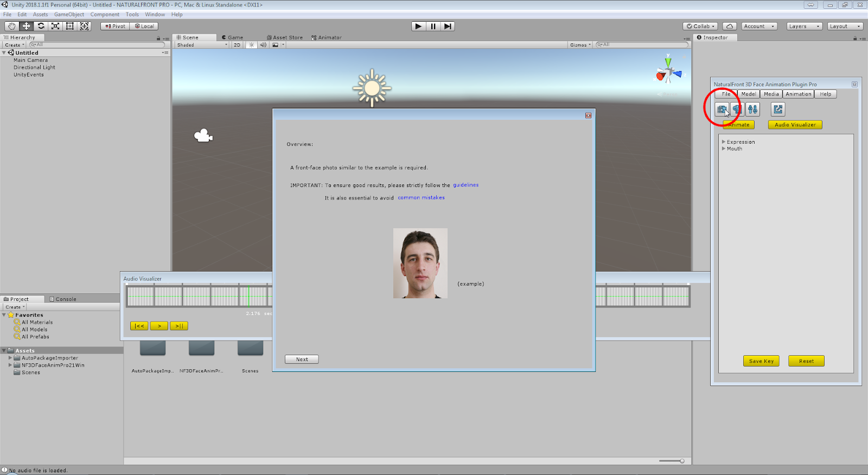
Task: Click the sliders adjustment icon in plugin
Action: tap(752, 110)
